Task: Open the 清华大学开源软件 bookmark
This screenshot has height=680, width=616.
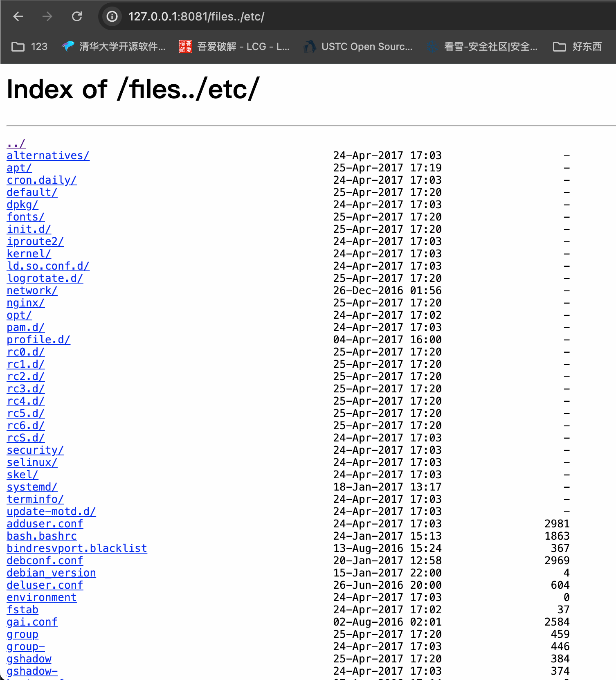Action: click(x=114, y=47)
